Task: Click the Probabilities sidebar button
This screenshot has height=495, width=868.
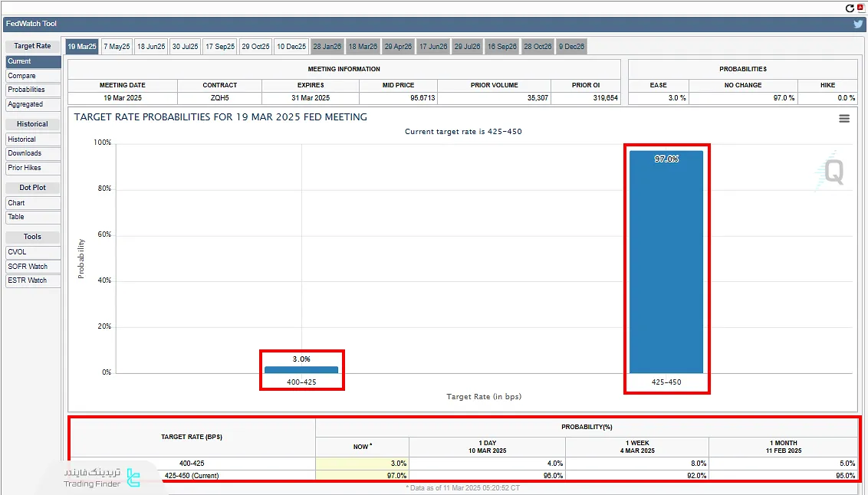Action: click(x=33, y=90)
